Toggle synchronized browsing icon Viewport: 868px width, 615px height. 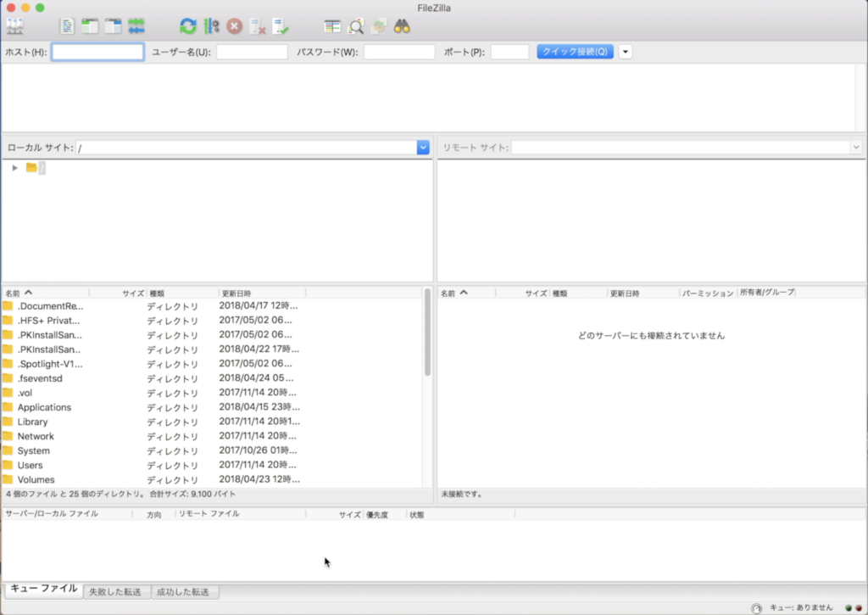coord(379,26)
